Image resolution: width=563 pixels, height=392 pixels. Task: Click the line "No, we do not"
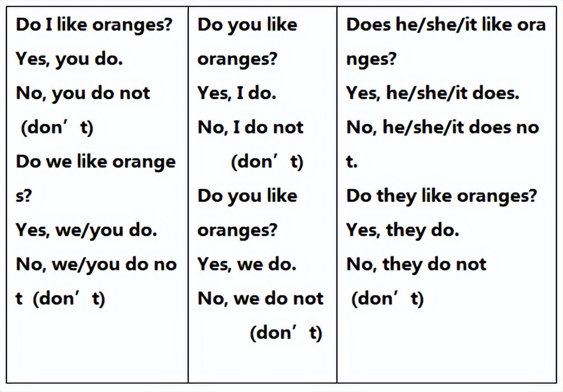pyautogui.click(x=260, y=299)
